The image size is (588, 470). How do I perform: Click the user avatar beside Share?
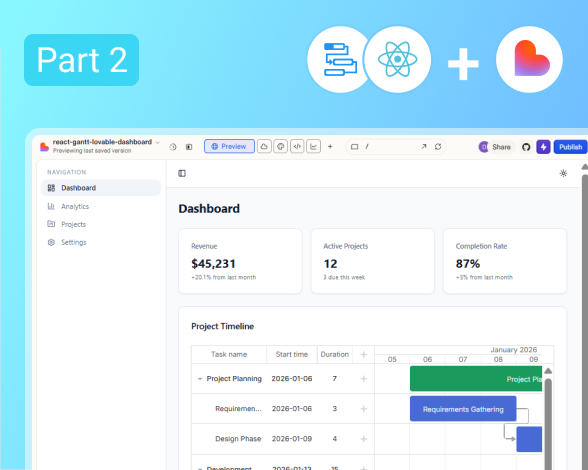[483, 147]
